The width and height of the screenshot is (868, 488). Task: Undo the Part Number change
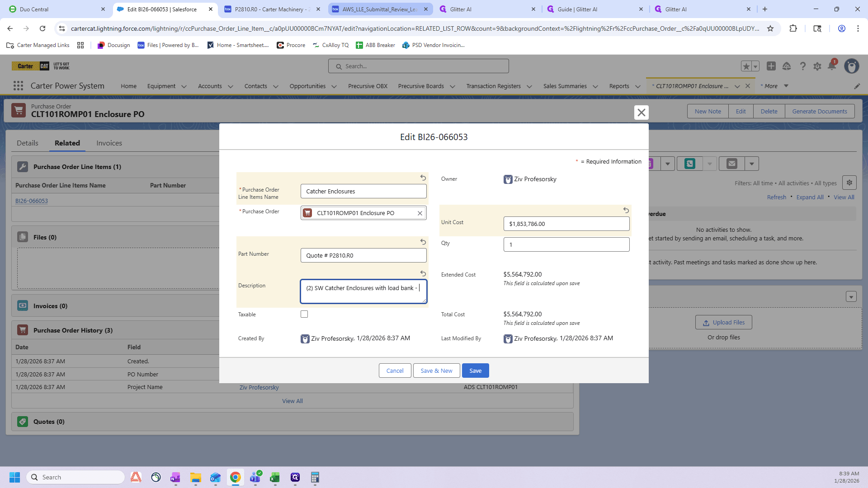coord(423,242)
